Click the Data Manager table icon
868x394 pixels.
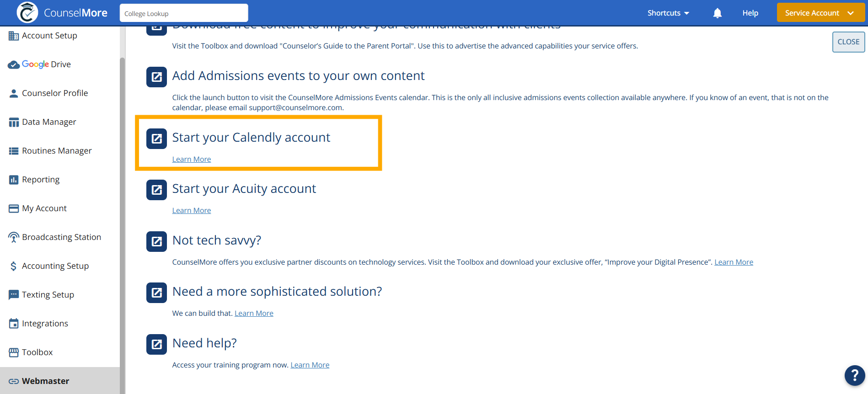[x=14, y=122]
